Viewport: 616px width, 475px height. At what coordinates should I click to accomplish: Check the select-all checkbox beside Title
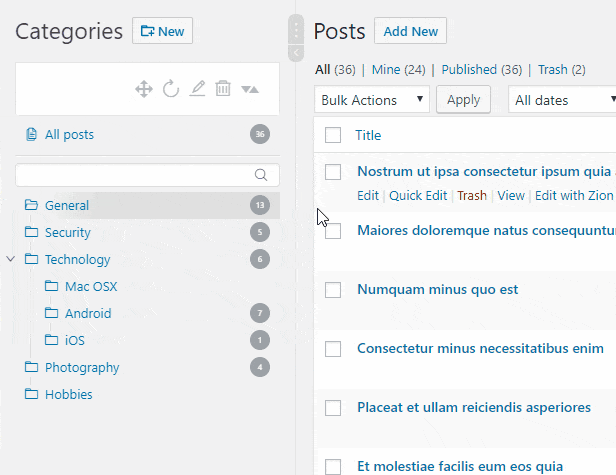tap(333, 135)
